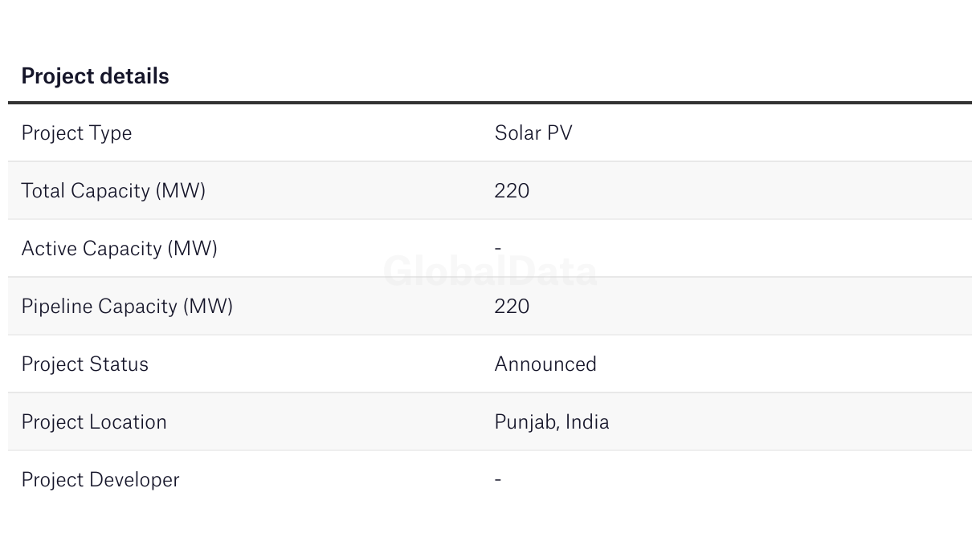This screenshot has height=541, width=980.
Task: Click the faint GlobalData watermark
Action: pyautogui.click(x=490, y=271)
